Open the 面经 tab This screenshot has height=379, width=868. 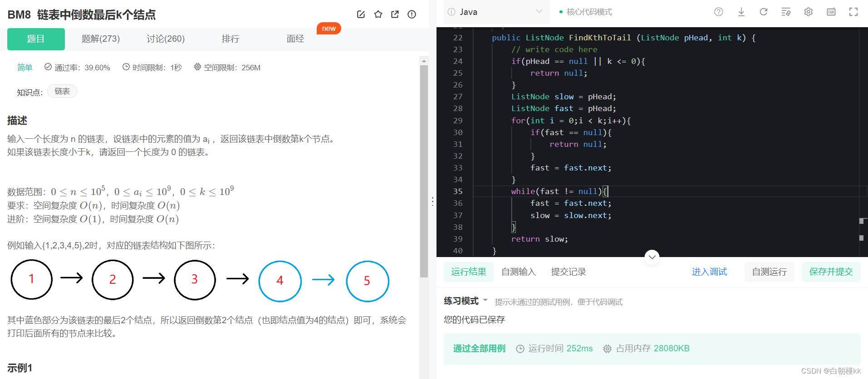pyautogui.click(x=295, y=39)
